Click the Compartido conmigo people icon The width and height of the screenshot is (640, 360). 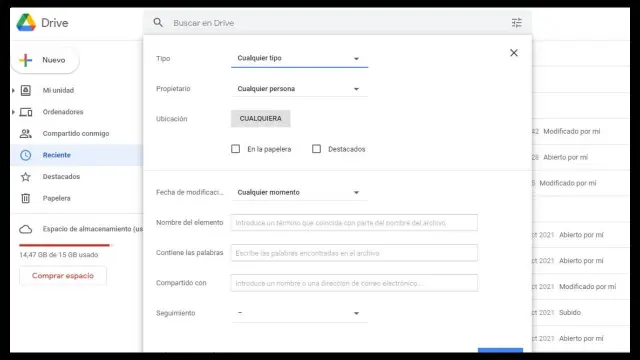point(26,133)
